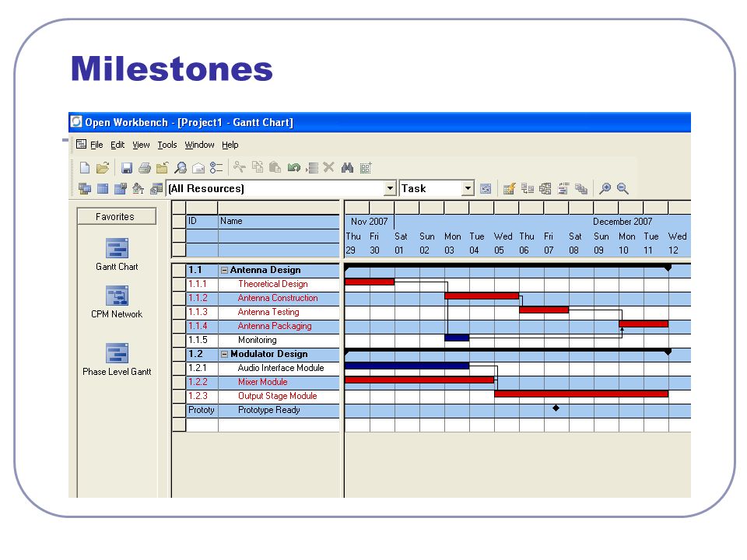
Task: Click the Print icon
Action: tap(145, 168)
